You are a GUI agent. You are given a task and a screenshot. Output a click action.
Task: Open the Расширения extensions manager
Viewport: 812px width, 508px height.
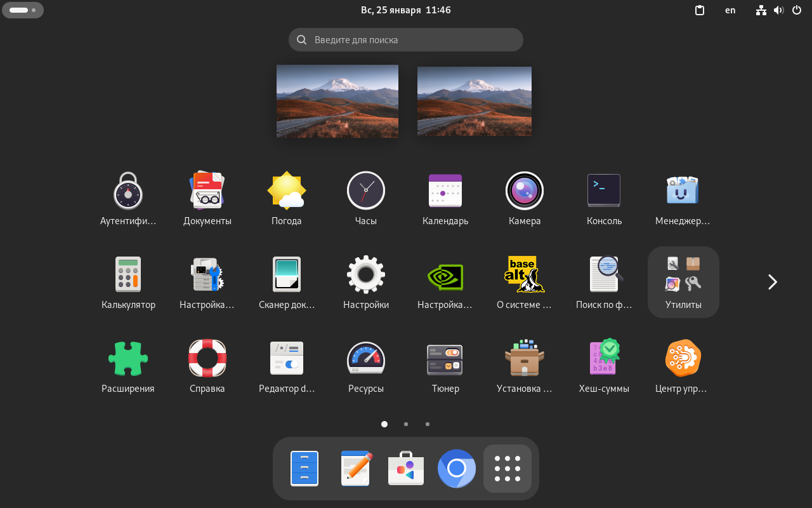[128, 358]
